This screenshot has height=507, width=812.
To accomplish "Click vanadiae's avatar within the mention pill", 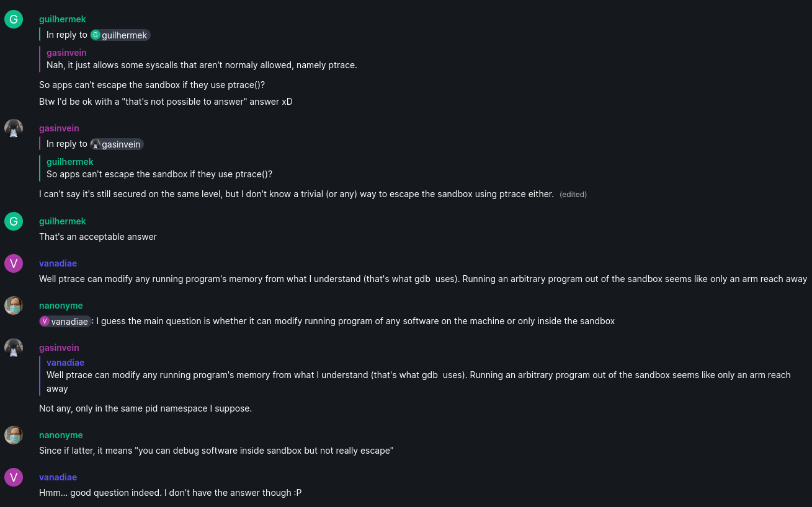I will (44, 321).
